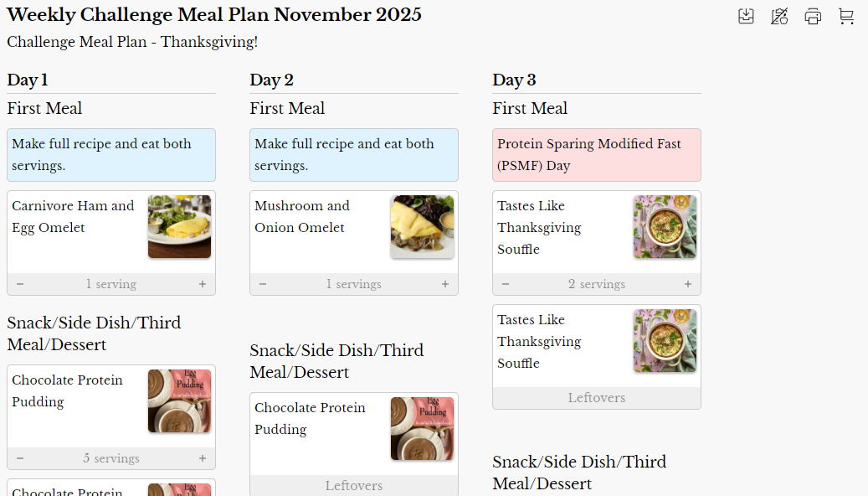Click the save meal plan tray icon

click(x=746, y=17)
